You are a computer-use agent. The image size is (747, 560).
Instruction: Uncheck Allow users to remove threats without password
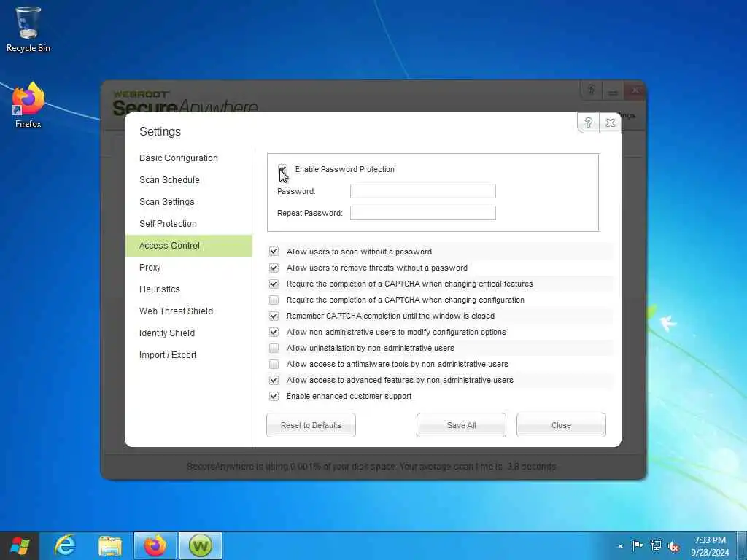(274, 268)
